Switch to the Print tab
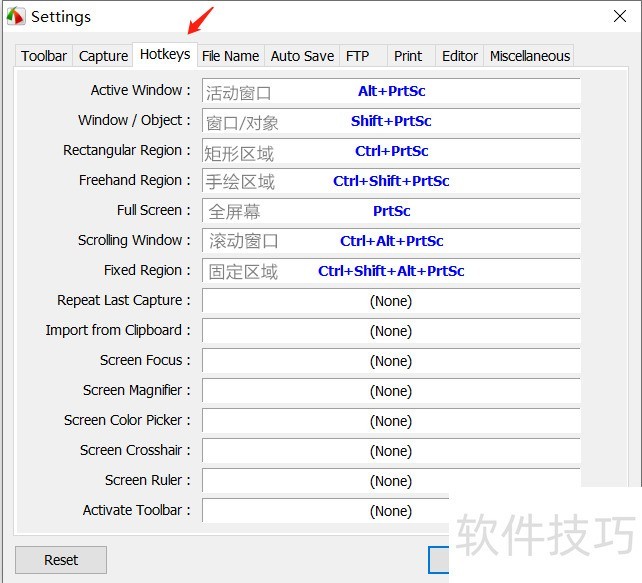 (408, 56)
